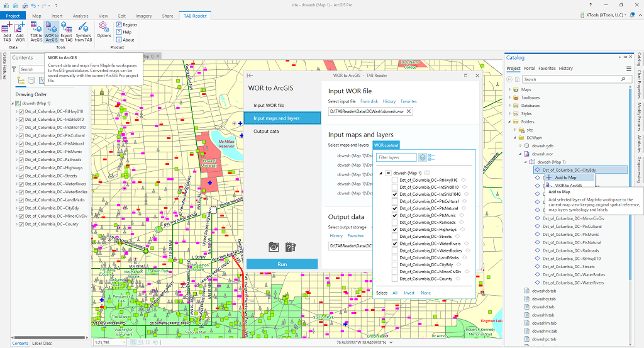Choose Add to Map context menu entry

pyautogui.click(x=570, y=177)
